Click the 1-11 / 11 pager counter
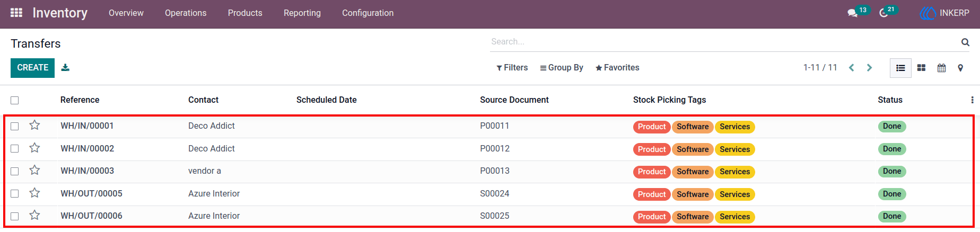This screenshot has height=232, width=980. point(820,68)
